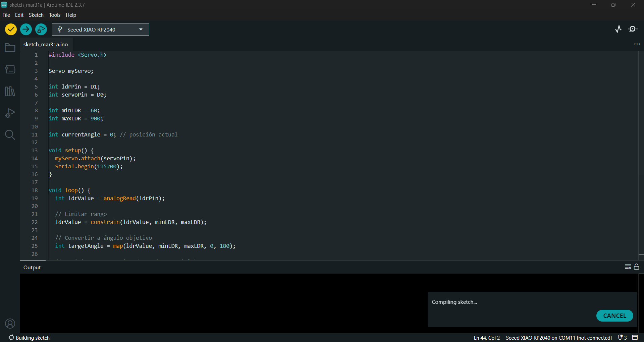
Task: Click the Serial.begin(115200) line
Action: click(x=89, y=166)
